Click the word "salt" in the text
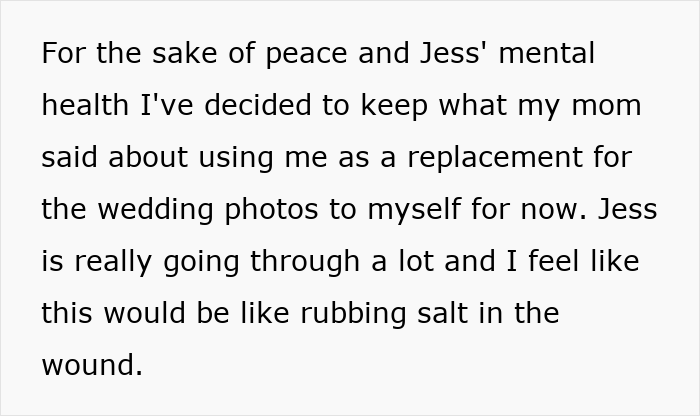Screen dimensions: 700x416 [437, 313]
